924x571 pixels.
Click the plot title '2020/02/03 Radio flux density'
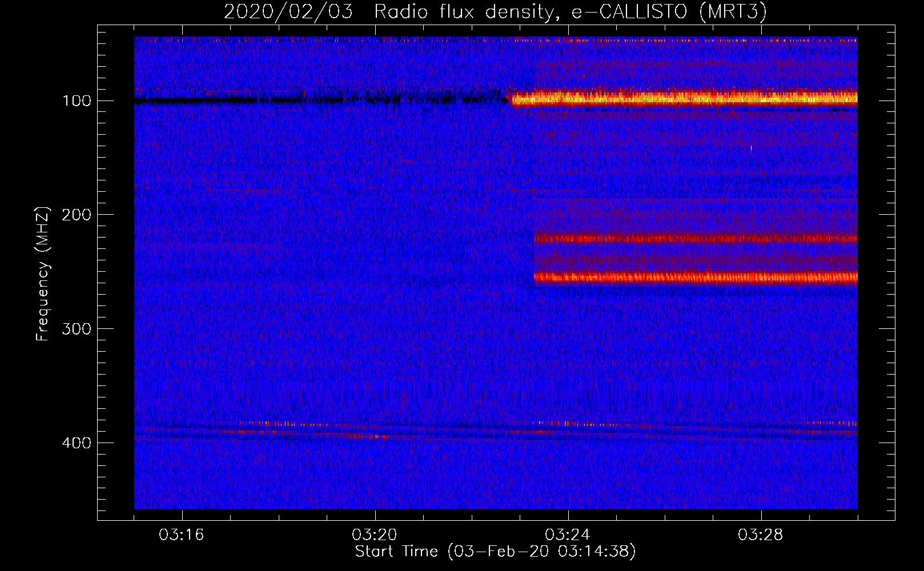pos(390,12)
